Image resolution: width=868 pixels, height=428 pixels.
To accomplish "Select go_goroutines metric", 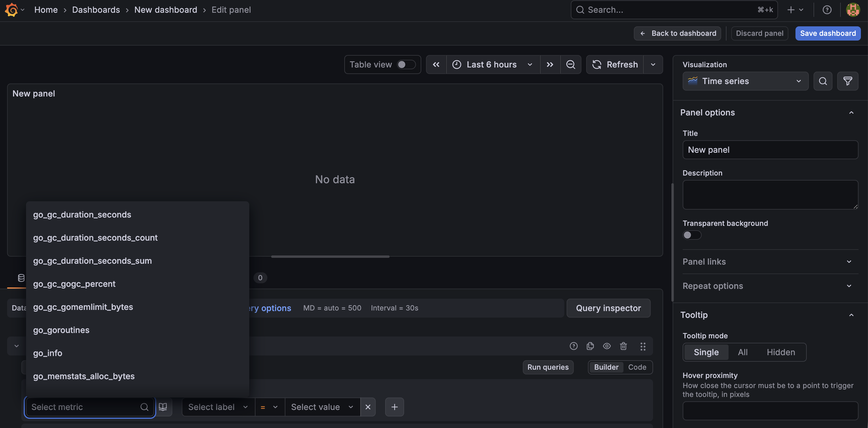I will pos(137,330).
